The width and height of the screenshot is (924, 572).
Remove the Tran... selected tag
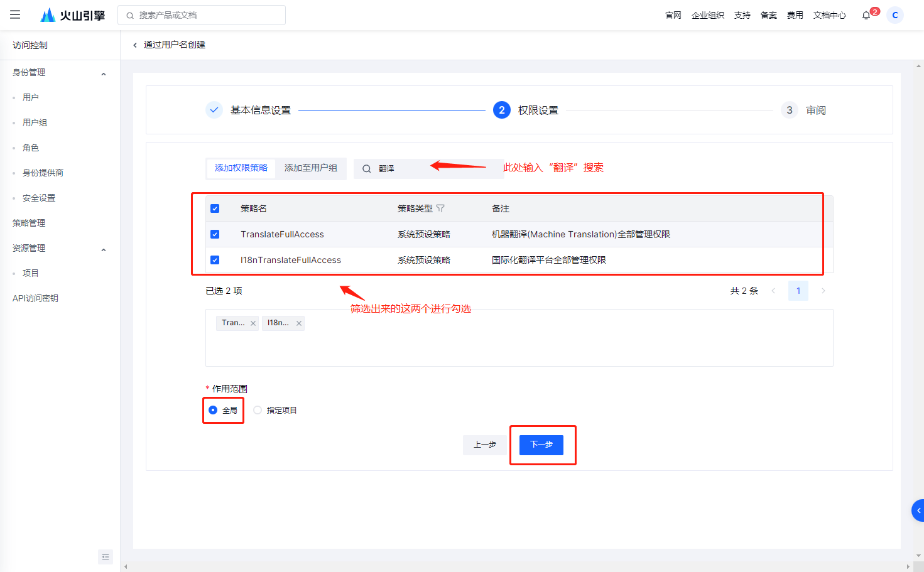[x=253, y=323]
